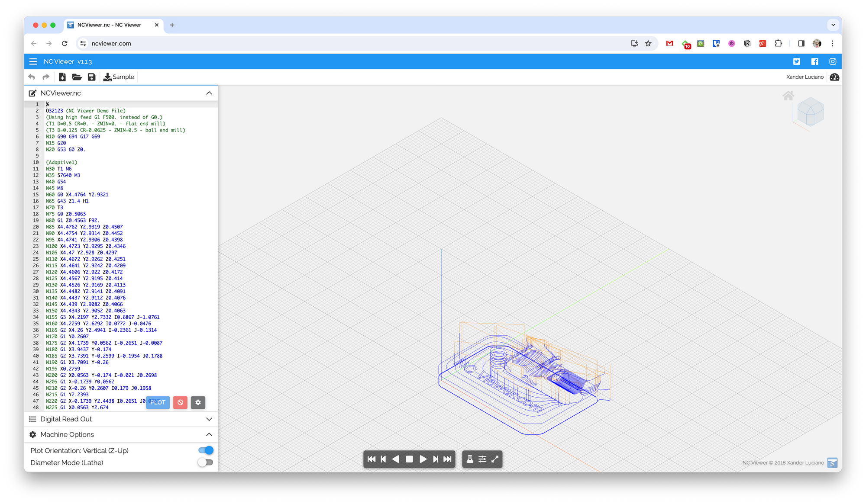
Task: Click the flask icon in viewport controls
Action: [x=470, y=459]
